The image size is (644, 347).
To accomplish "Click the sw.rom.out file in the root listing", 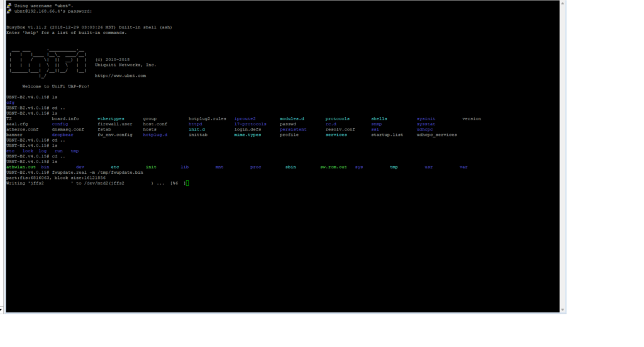I will [x=333, y=167].
